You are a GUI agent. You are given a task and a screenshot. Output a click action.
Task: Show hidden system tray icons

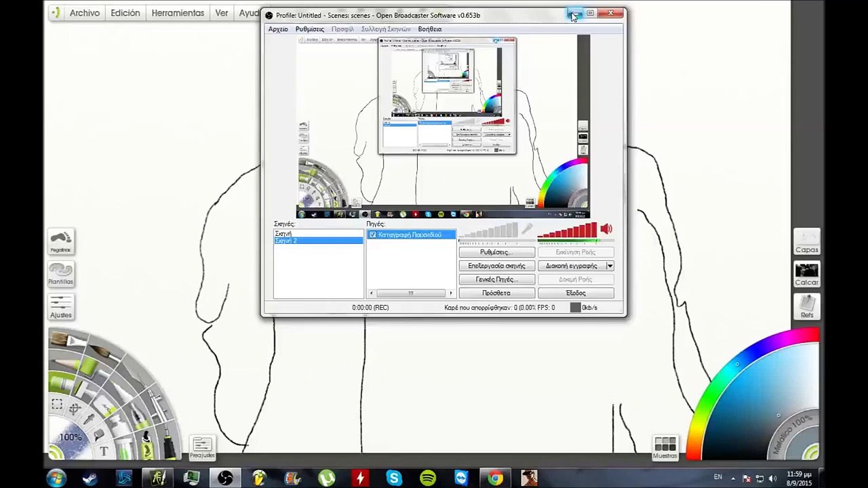click(x=732, y=479)
